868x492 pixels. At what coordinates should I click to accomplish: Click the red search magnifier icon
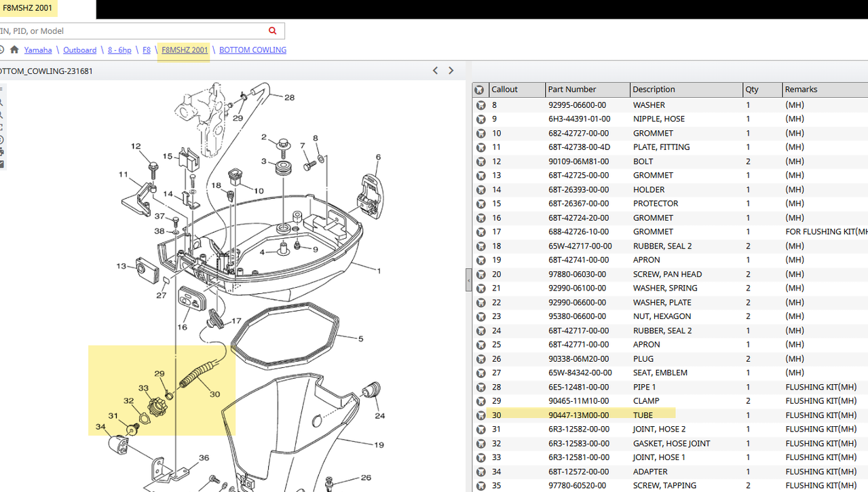click(x=272, y=31)
